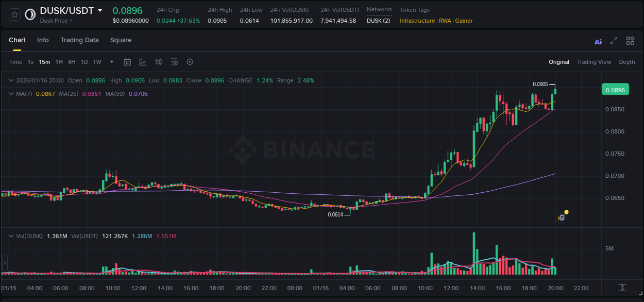The width and height of the screenshot is (644, 302).
Task: Open the chart settings hexagon icon
Action: [x=190, y=62]
